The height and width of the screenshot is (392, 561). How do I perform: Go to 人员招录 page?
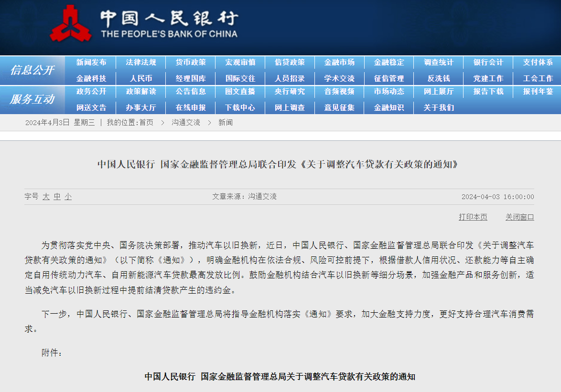point(290,79)
